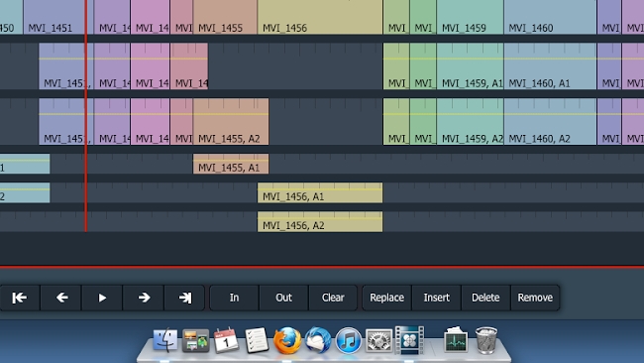This screenshot has height=363, width=644.
Task: Open Finder from the Dock
Action: [x=165, y=340]
